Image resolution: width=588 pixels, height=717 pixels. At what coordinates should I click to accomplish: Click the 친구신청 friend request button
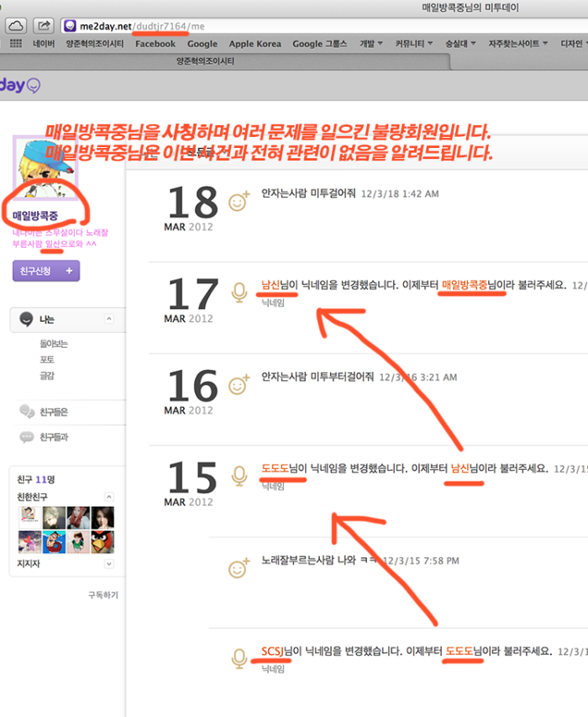pyautogui.click(x=46, y=271)
